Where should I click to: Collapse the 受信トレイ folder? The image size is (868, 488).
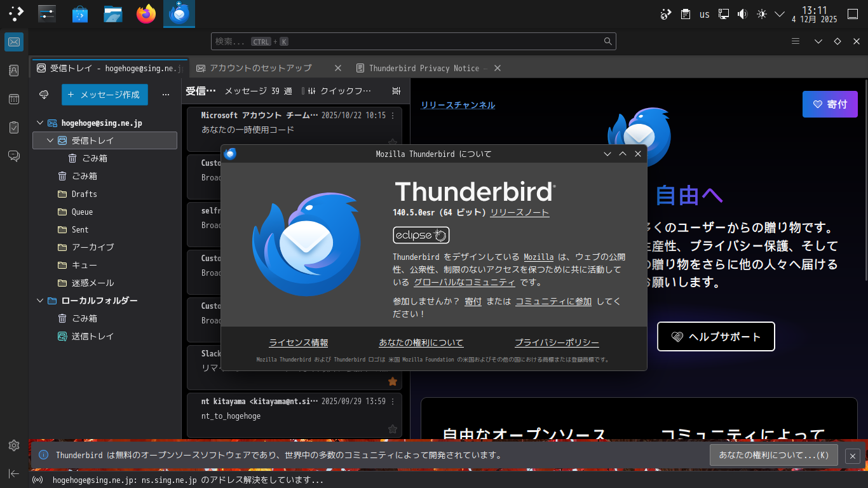(x=50, y=140)
